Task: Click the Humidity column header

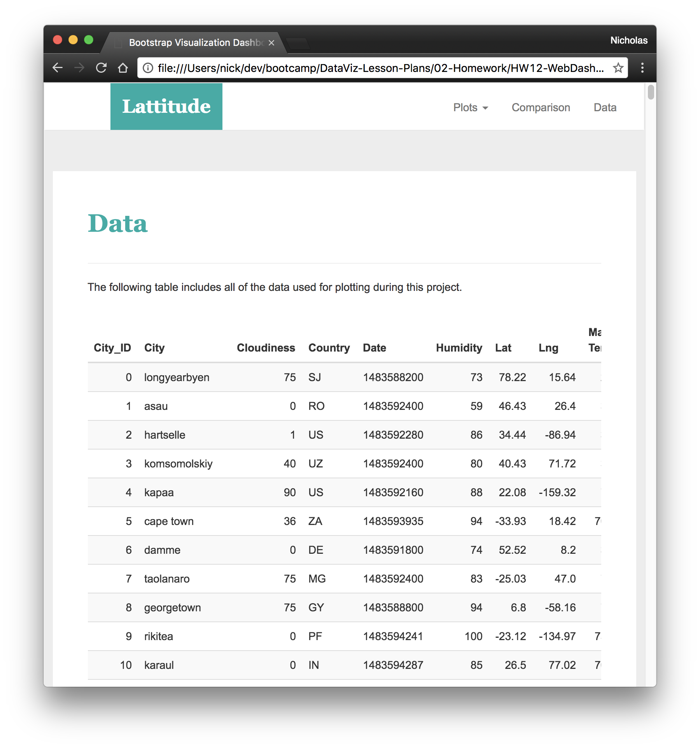Action: pos(459,348)
